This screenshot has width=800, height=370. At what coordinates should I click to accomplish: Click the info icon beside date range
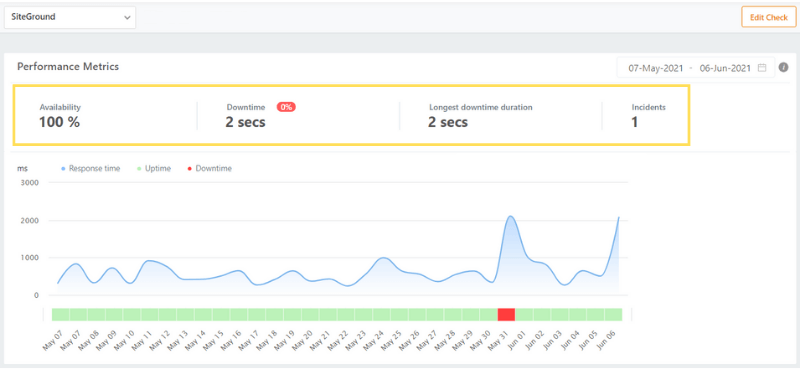tap(784, 67)
